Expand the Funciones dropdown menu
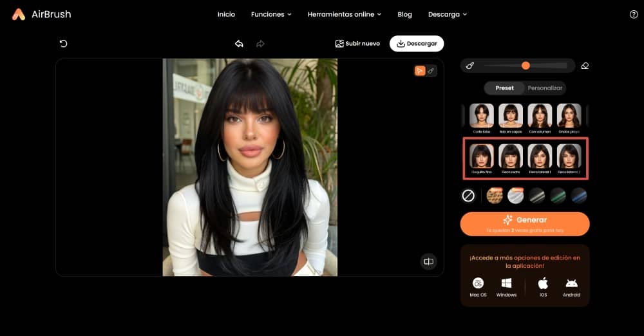The width and height of the screenshot is (644, 336). (271, 14)
